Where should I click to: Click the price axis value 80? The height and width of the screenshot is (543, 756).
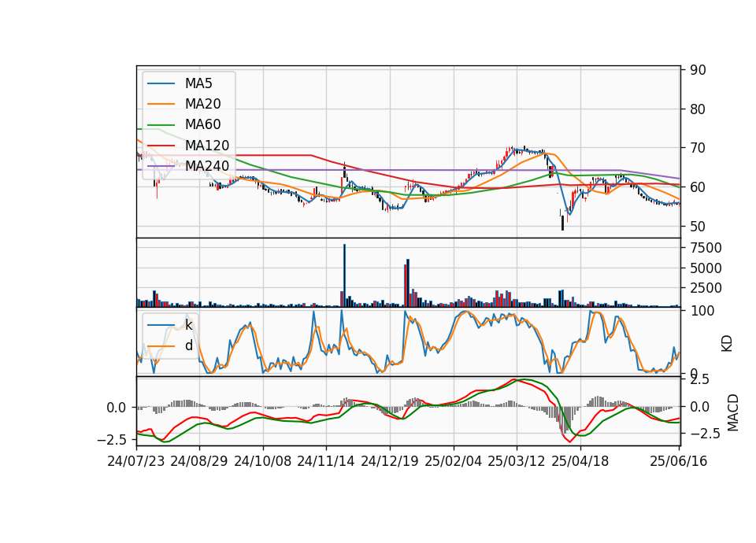click(698, 109)
